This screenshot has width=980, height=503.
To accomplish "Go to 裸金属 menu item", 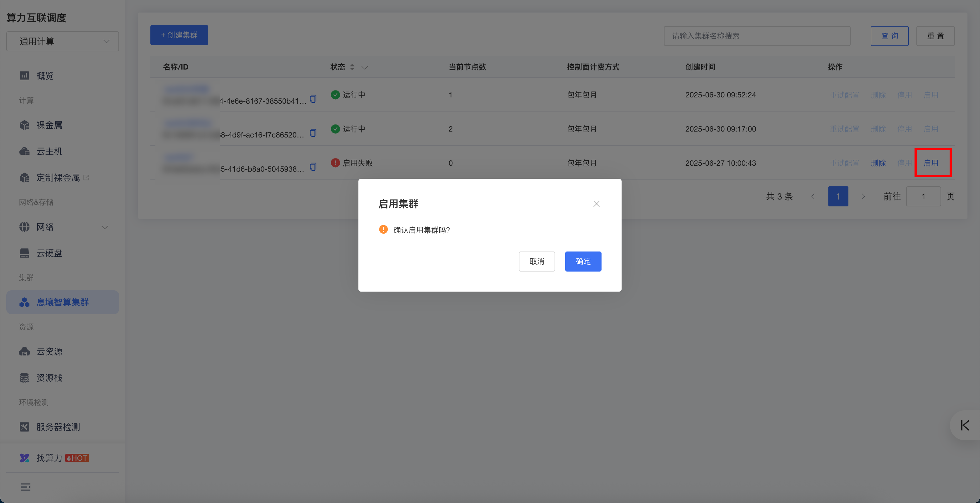I will (x=50, y=125).
